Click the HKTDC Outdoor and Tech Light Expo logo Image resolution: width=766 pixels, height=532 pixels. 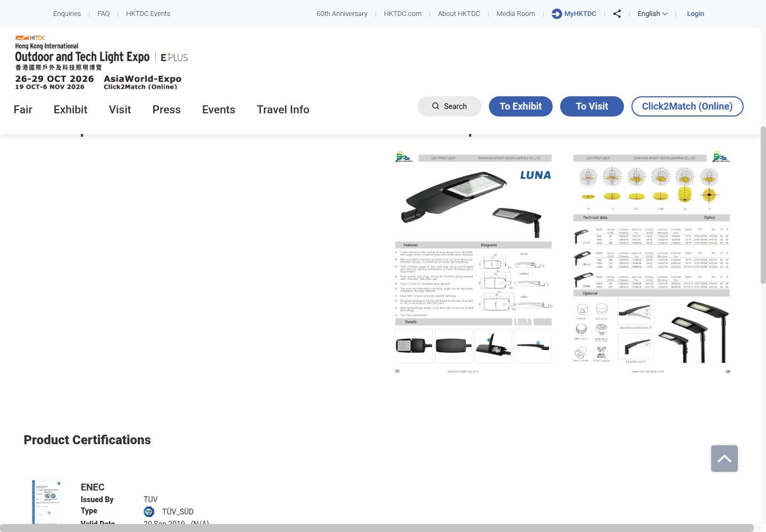[x=101, y=62]
